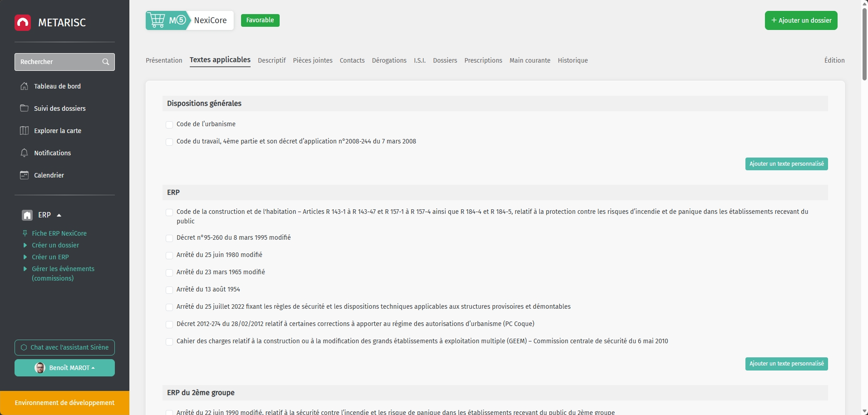Open Fiche ERP NexiCore link

(59, 233)
